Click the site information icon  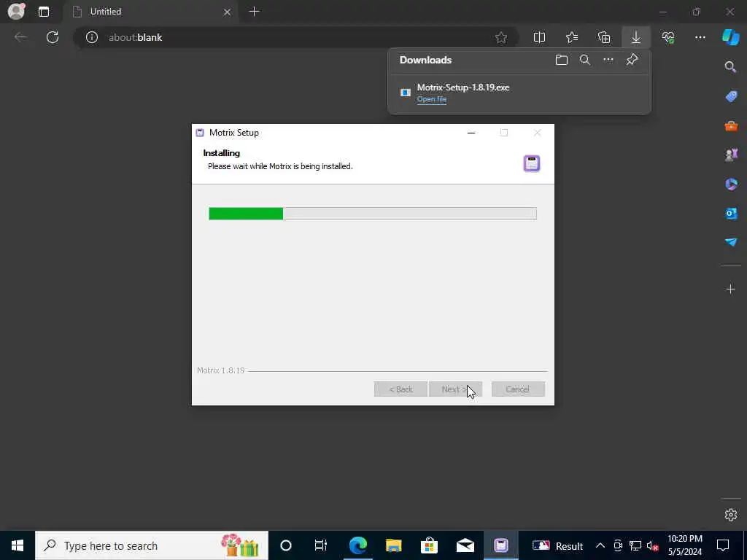click(92, 37)
